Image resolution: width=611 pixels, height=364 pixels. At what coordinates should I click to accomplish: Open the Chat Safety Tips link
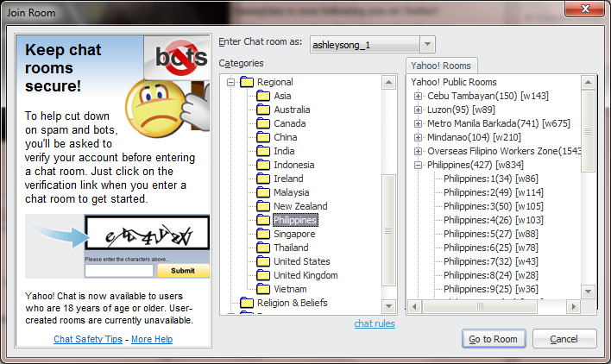(88, 339)
